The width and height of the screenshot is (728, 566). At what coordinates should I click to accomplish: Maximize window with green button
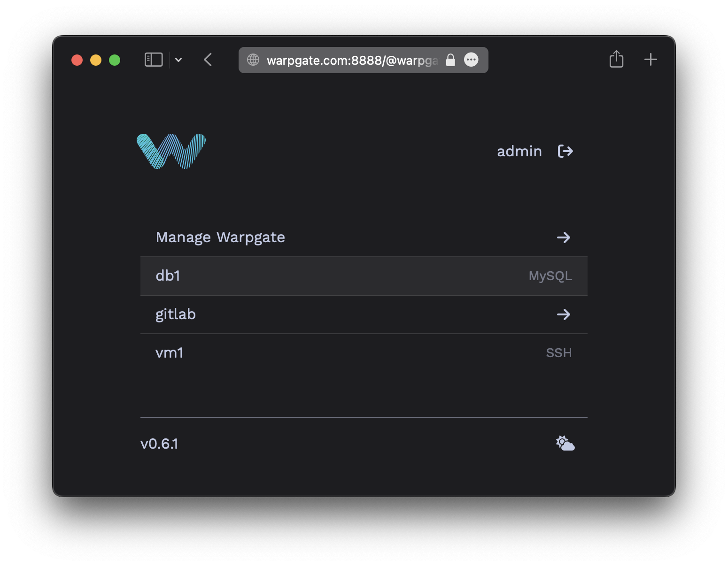click(x=115, y=60)
